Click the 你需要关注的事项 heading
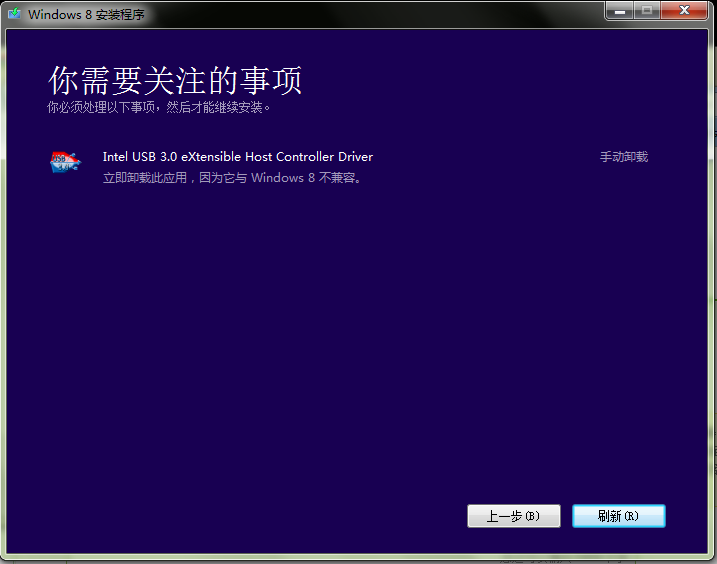 click(175, 81)
